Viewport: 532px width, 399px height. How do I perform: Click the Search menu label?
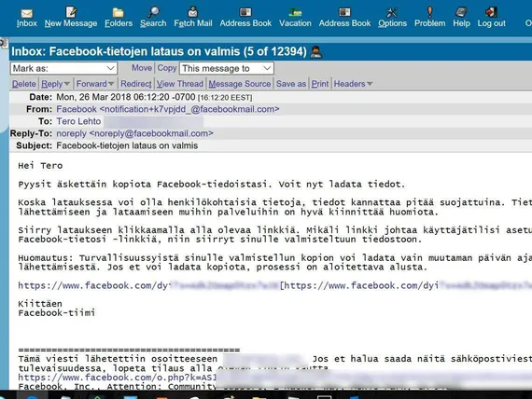pos(153,23)
